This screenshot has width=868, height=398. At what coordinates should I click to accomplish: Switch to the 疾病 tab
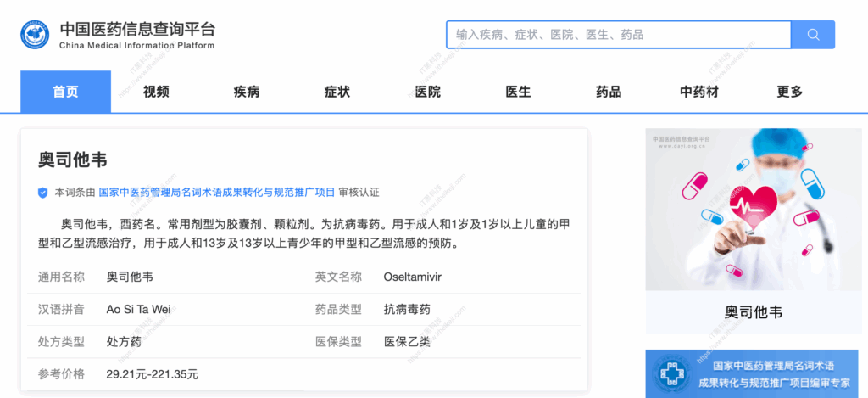pos(247,92)
